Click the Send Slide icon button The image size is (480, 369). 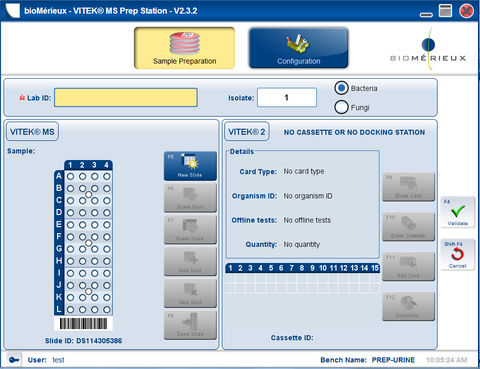click(x=190, y=325)
